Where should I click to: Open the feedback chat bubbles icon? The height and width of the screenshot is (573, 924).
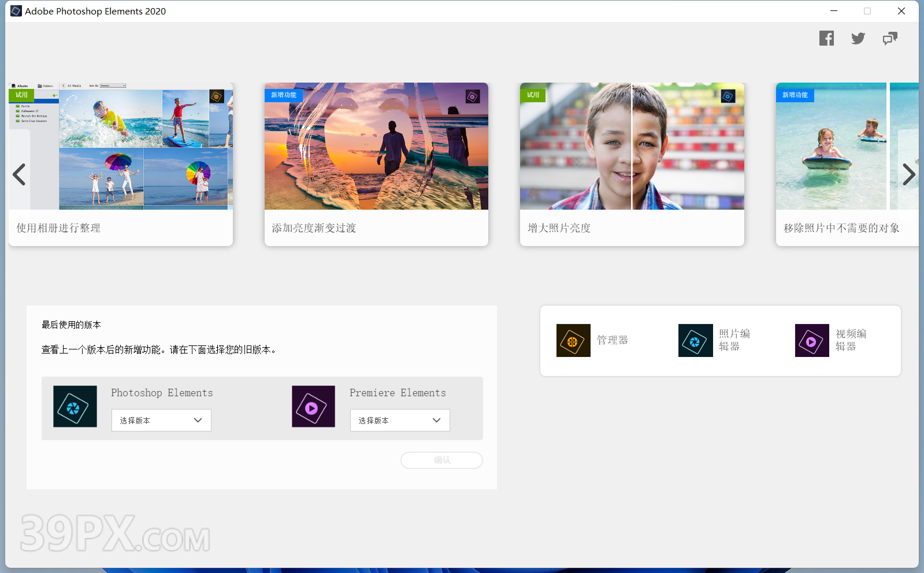[890, 38]
